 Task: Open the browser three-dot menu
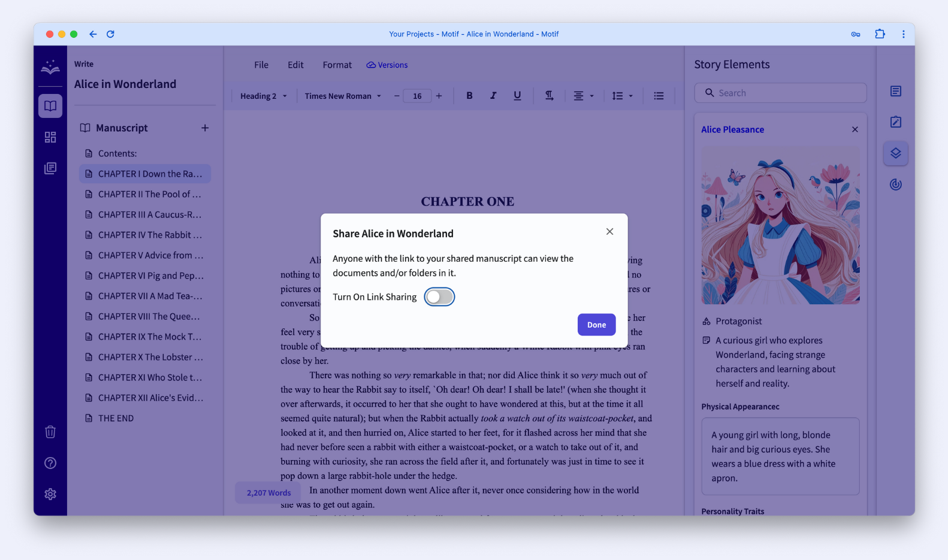pos(904,34)
